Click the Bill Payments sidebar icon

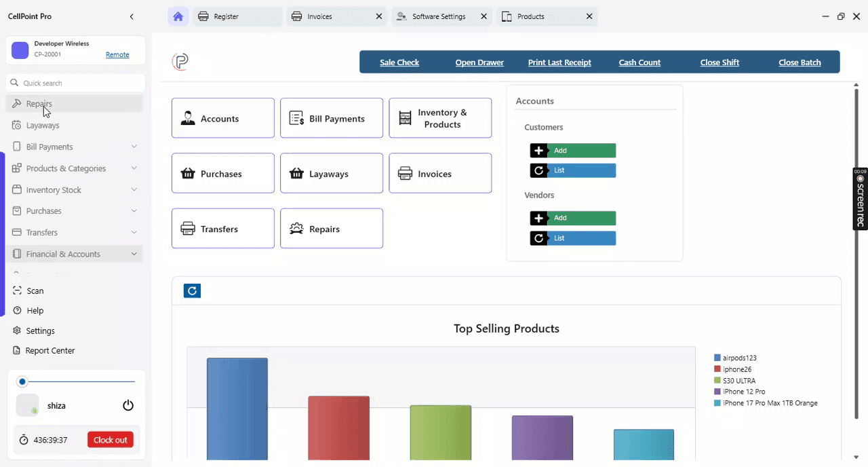click(x=16, y=147)
